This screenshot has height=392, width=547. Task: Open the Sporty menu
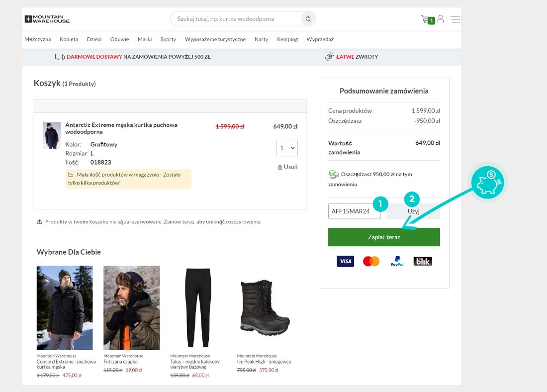click(168, 39)
